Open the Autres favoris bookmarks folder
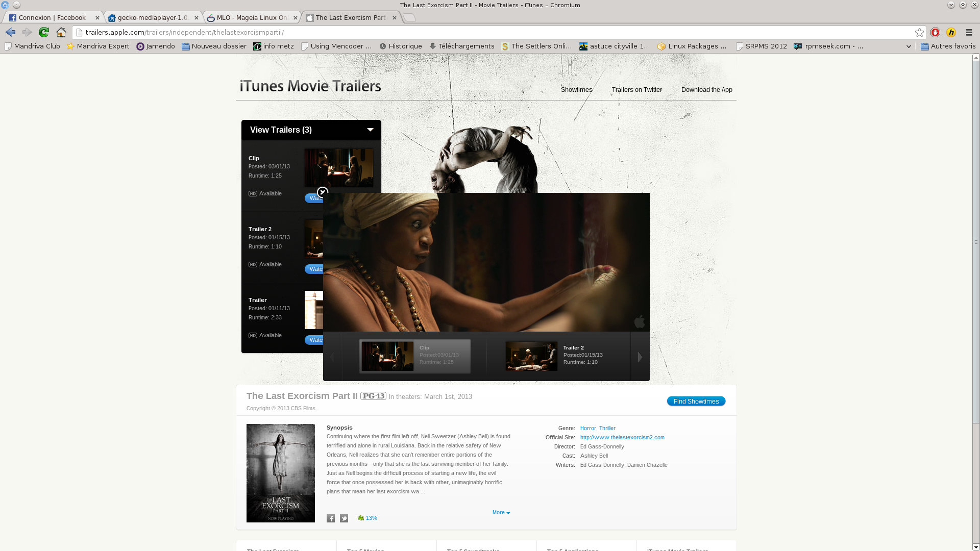The image size is (980, 551). tap(948, 46)
